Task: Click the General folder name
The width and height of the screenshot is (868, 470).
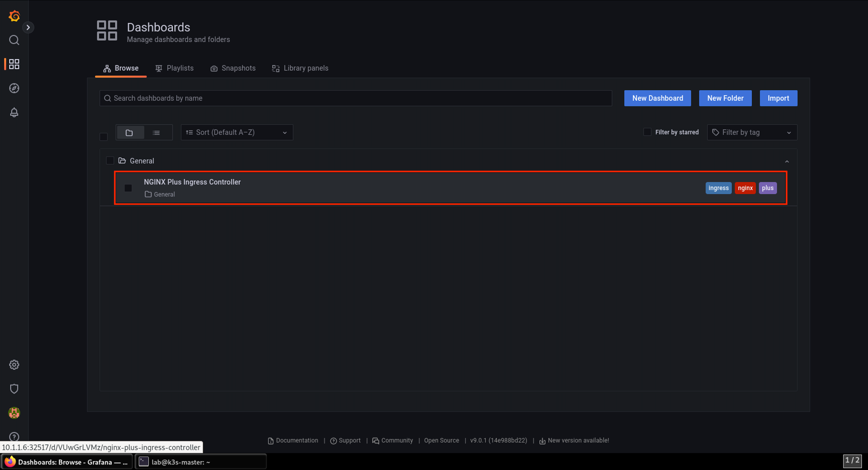Action: 142,161
